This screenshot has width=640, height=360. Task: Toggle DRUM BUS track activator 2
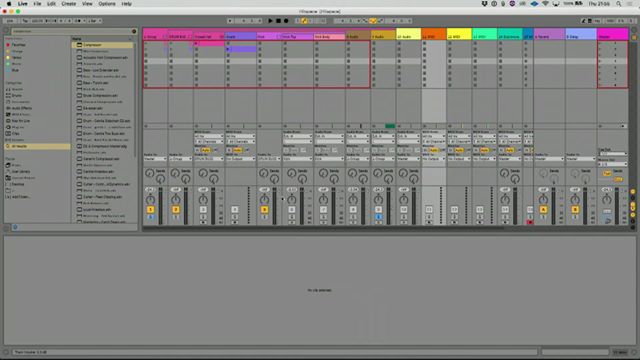[x=176, y=209]
